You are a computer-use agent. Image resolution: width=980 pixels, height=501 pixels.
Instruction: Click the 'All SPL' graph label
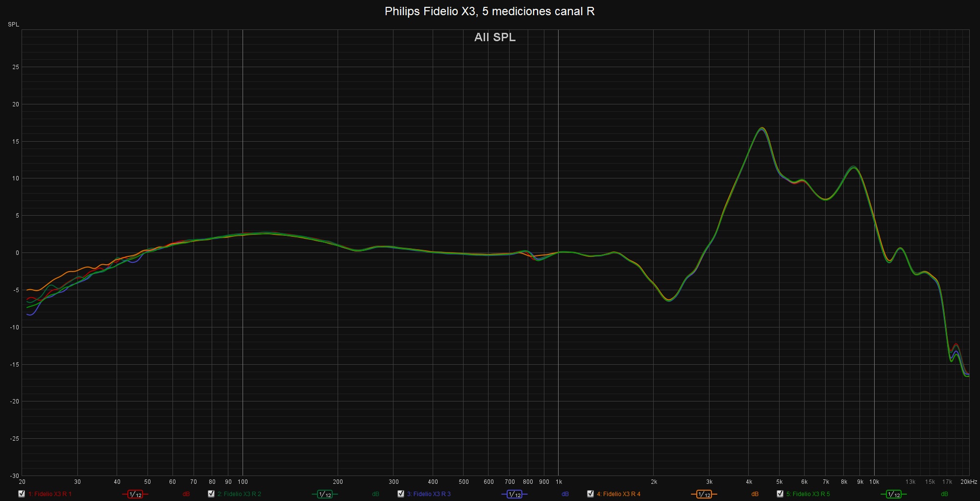click(x=495, y=37)
